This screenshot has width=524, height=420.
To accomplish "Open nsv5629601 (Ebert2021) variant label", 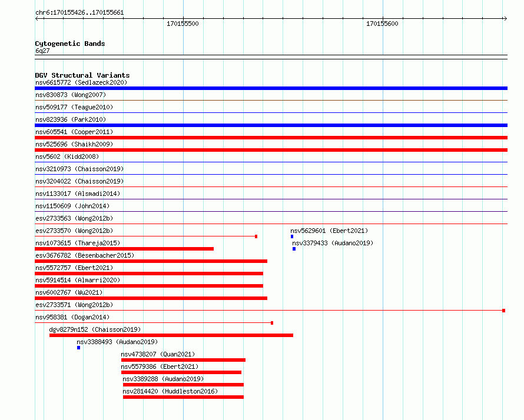I will coord(329,231).
